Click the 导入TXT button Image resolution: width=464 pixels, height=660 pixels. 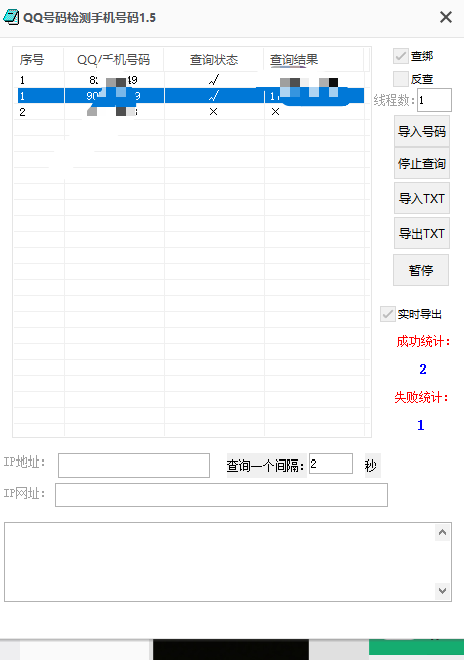click(x=421, y=198)
